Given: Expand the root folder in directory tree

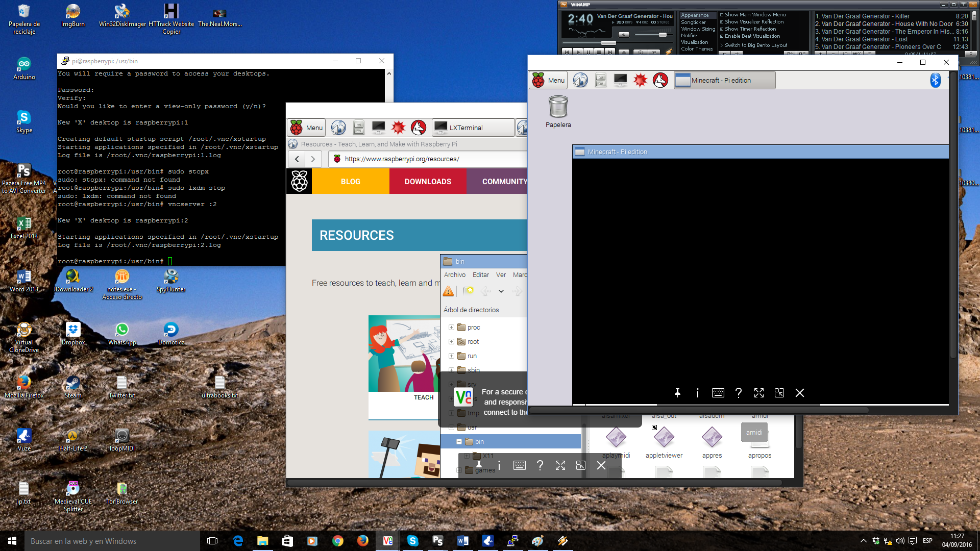Looking at the screenshot, I should [451, 342].
